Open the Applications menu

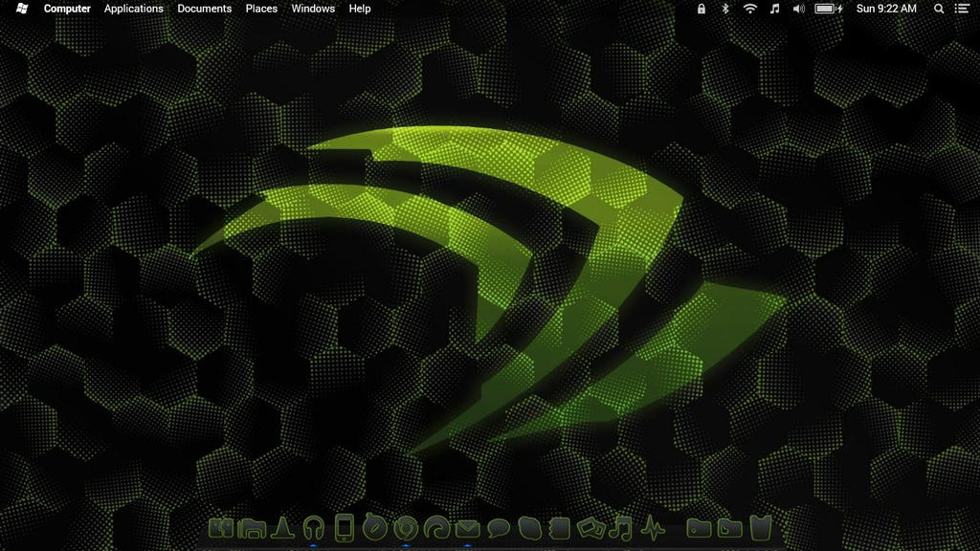(x=134, y=9)
